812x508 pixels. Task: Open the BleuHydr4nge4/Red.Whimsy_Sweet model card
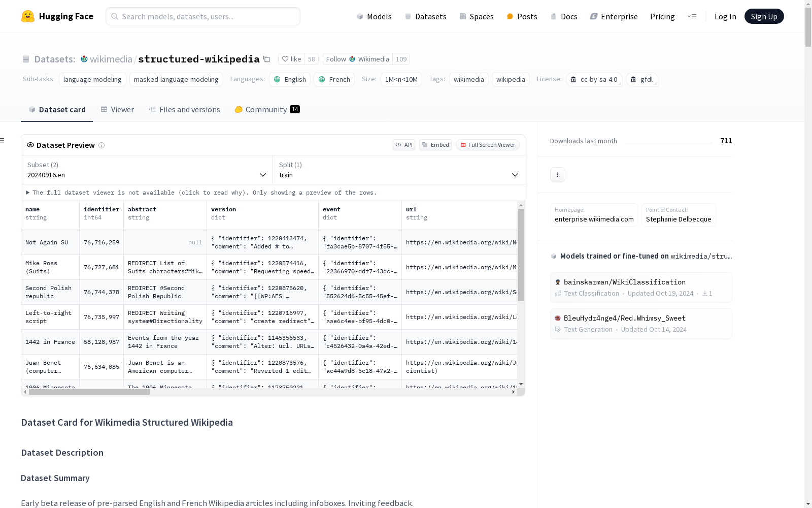(x=641, y=324)
